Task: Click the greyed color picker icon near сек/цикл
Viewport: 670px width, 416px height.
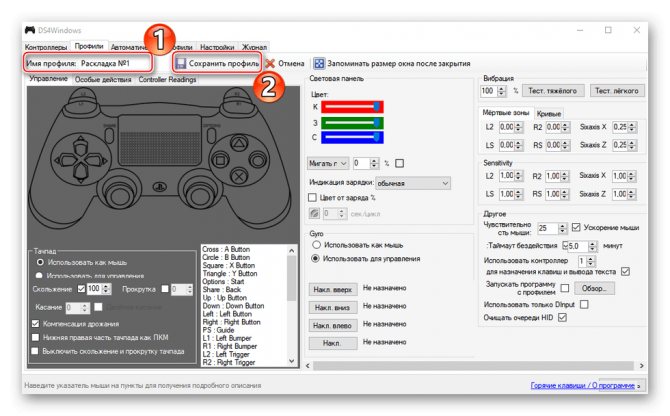Action: tap(314, 214)
